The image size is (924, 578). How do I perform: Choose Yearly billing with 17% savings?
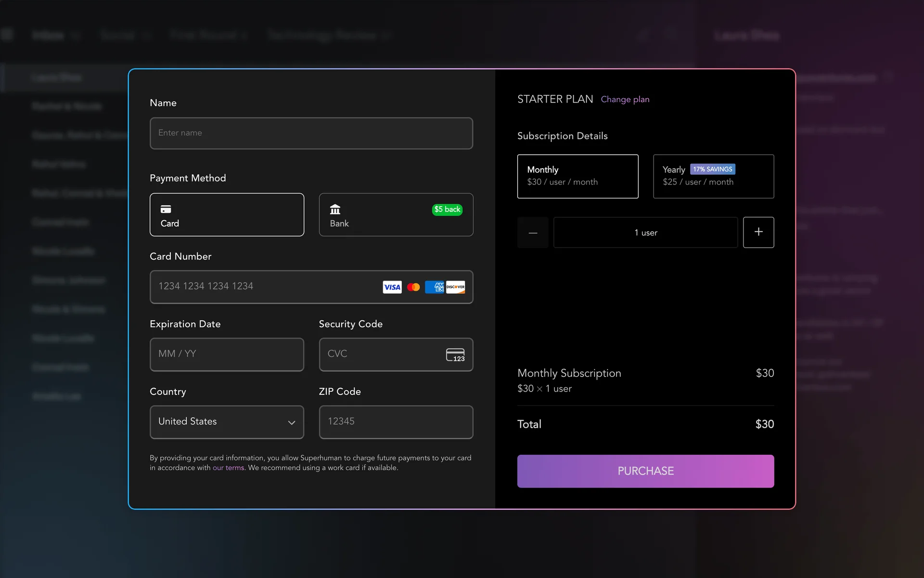point(713,176)
